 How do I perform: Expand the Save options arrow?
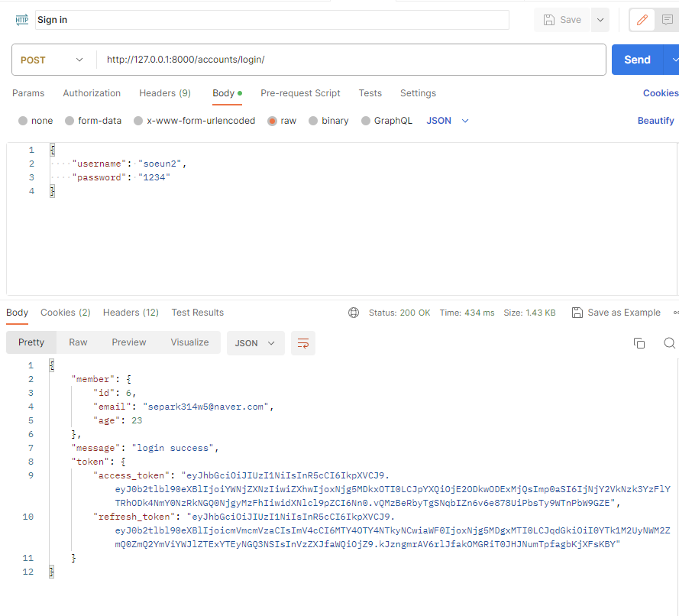[600, 20]
